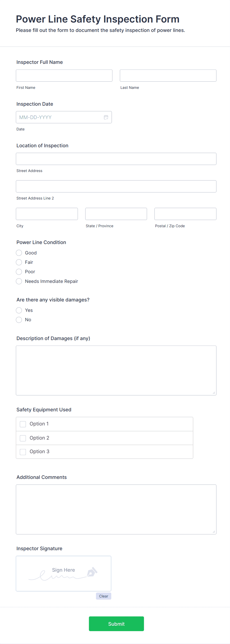Check Option 3 under Safety Equipment Used
Image resolution: width=230 pixels, height=644 pixels.
click(x=23, y=452)
